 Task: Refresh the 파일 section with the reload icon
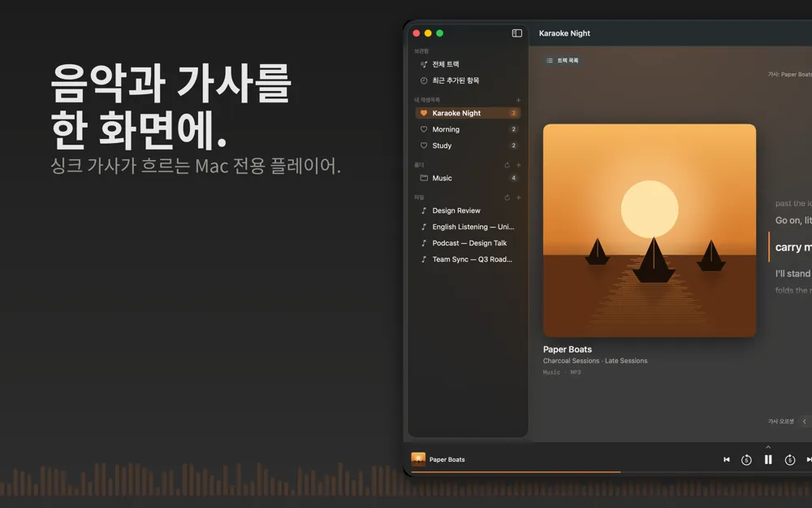tap(507, 198)
